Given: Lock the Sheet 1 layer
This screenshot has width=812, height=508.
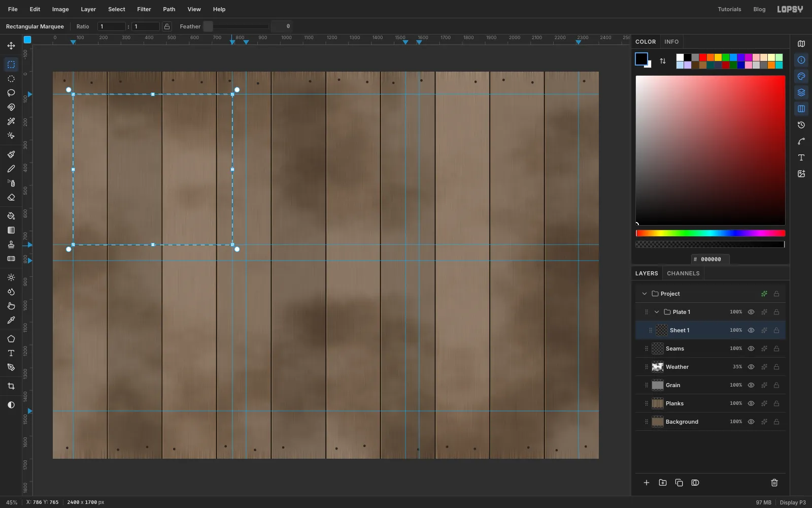Looking at the screenshot, I should [776, 330].
